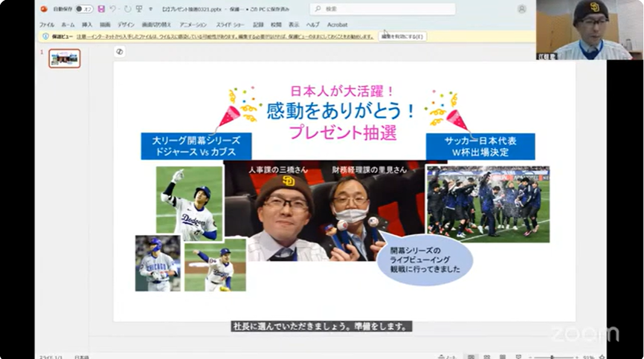Toggle the AutoSave (自動保存) switch
The width and height of the screenshot is (644, 359).
84,8
